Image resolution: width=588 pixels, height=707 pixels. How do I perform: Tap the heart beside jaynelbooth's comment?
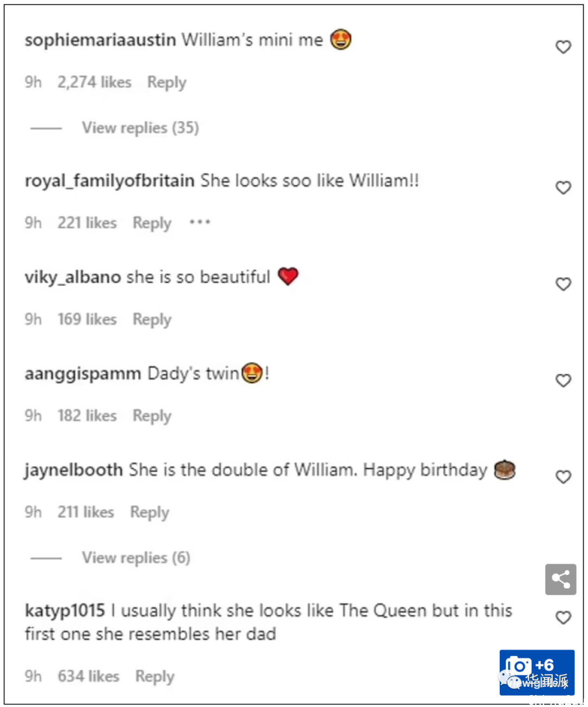563,477
